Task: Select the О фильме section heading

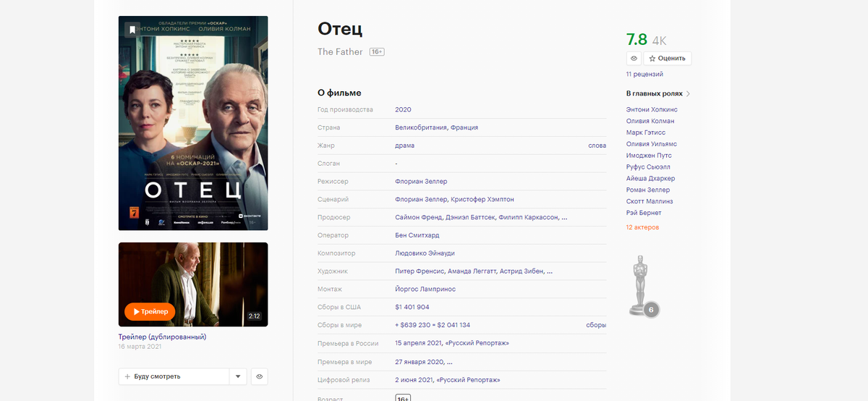Action: coord(339,93)
